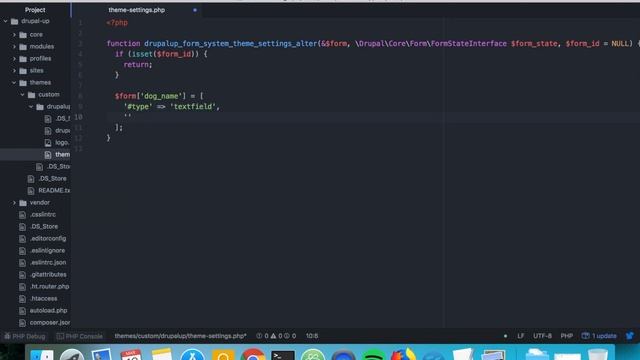Select the logo file in tree
Viewport: 640px width, 360px height.
pos(62,142)
